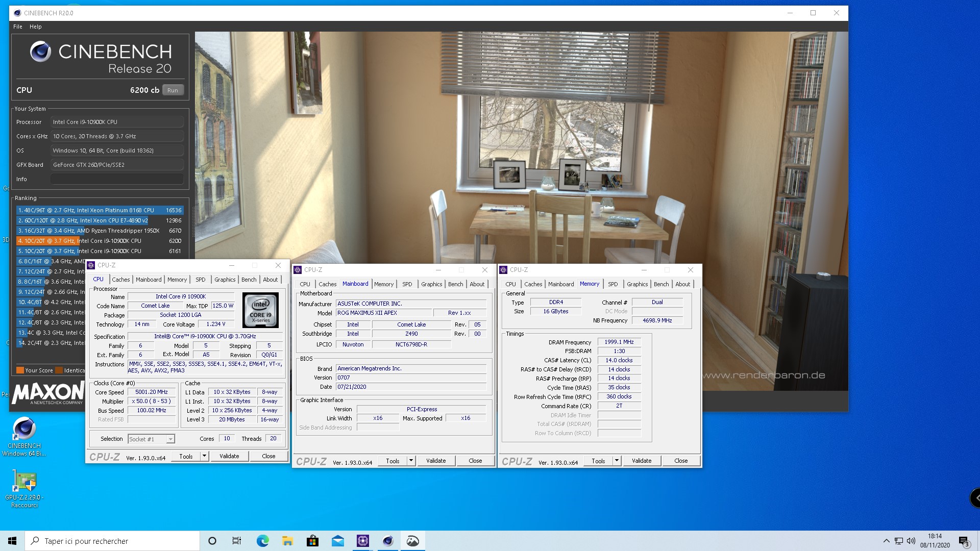
Task: Open the File menu in Cinebench
Action: 18,27
